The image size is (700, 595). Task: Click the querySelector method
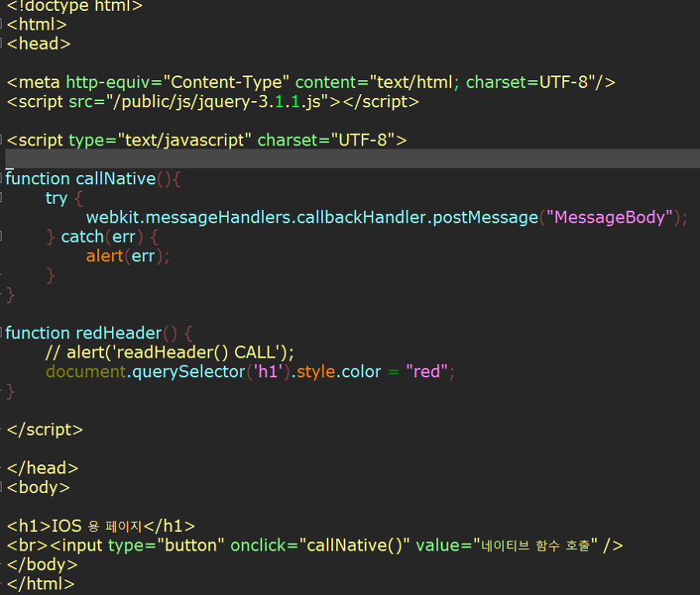[x=189, y=372]
